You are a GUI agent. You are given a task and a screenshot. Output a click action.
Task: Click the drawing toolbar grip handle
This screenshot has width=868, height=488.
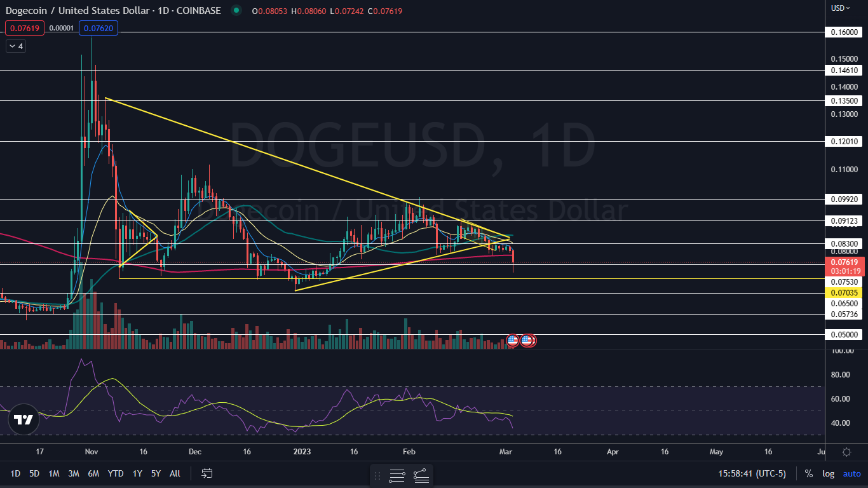click(377, 475)
